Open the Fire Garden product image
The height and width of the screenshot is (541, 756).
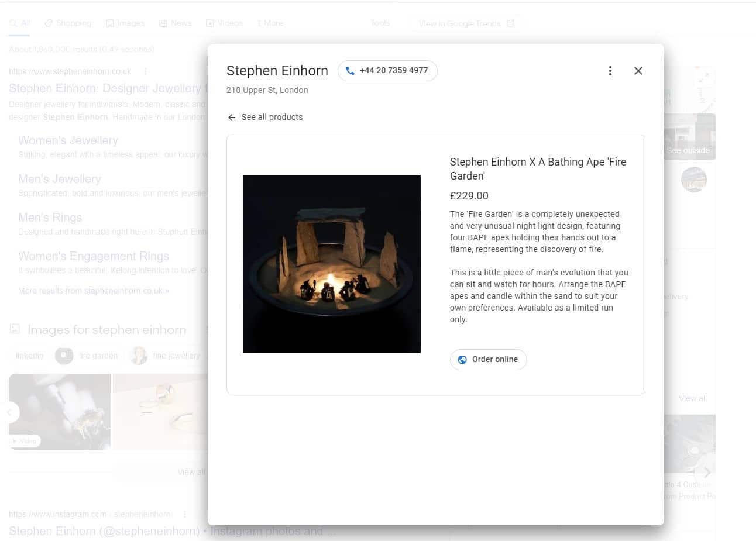(332, 264)
